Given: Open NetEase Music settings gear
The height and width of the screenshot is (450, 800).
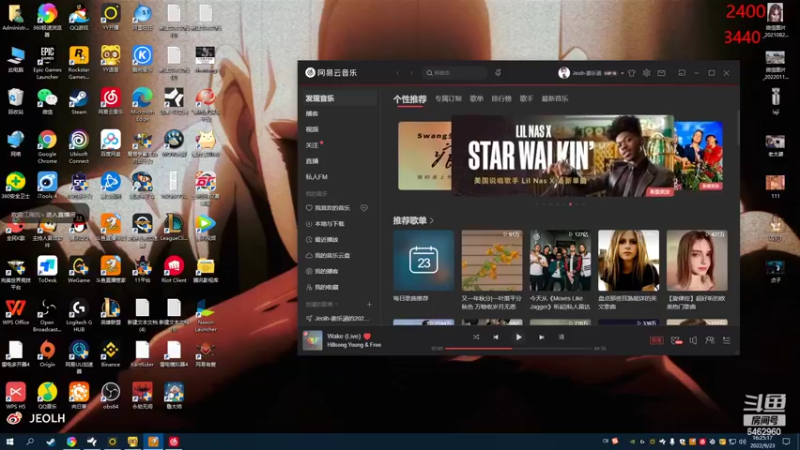Looking at the screenshot, I should pyautogui.click(x=646, y=73).
